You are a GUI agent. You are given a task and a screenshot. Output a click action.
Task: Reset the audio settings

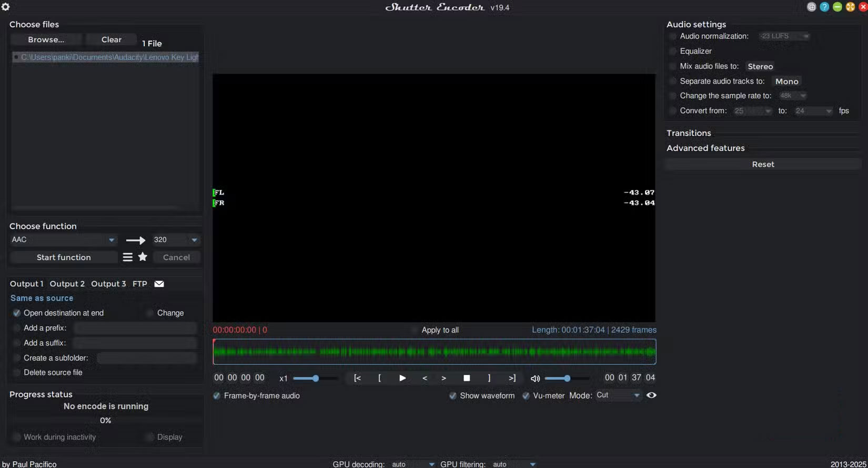point(763,165)
